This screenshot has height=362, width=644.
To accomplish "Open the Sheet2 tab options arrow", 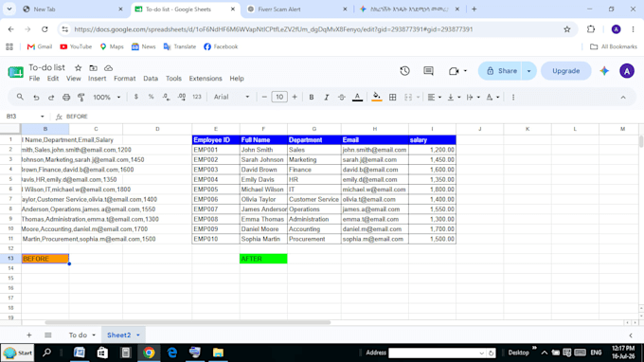I will pyautogui.click(x=138, y=335).
